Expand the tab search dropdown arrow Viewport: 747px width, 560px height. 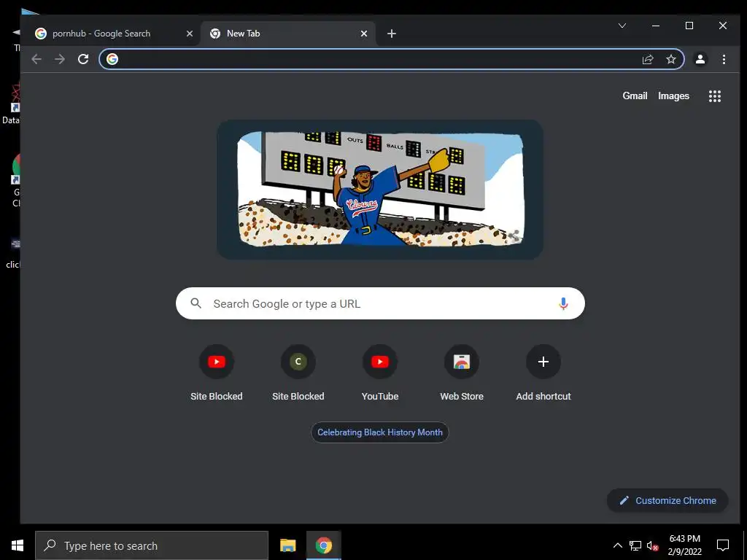click(x=622, y=26)
